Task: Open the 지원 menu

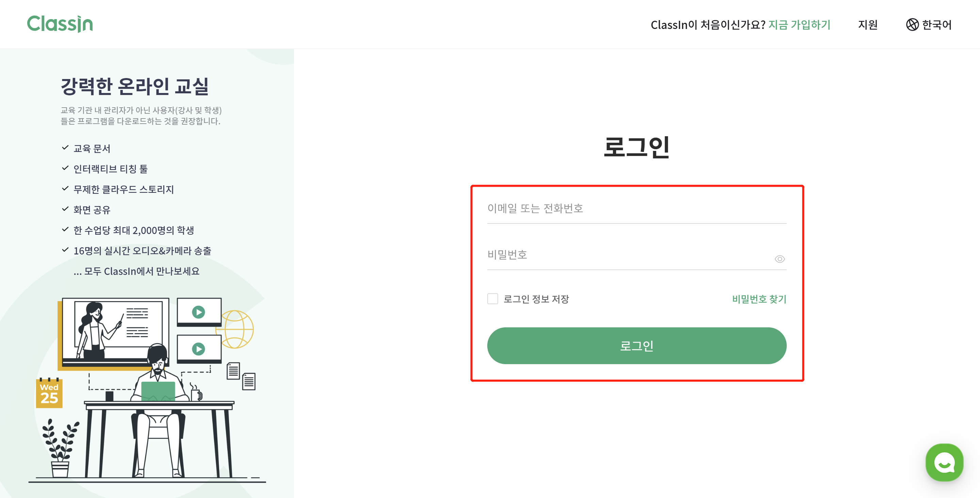Action: (x=868, y=25)
